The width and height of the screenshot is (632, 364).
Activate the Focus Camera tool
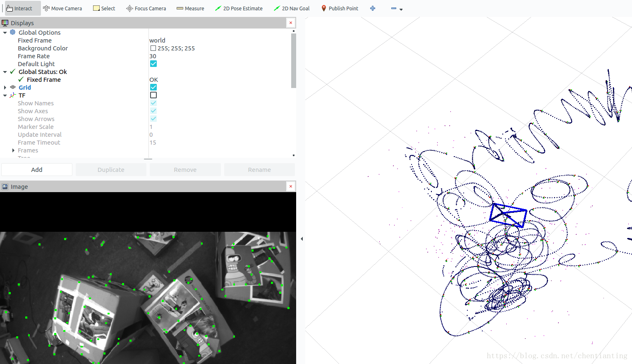click(x=146, y=8)
